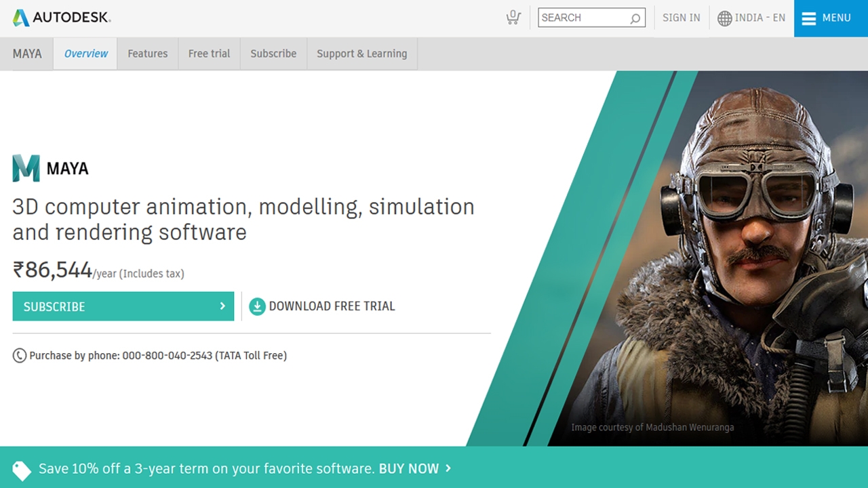
Task: Open INDIA - EN region selector
Action: click(x=751, y=18)
